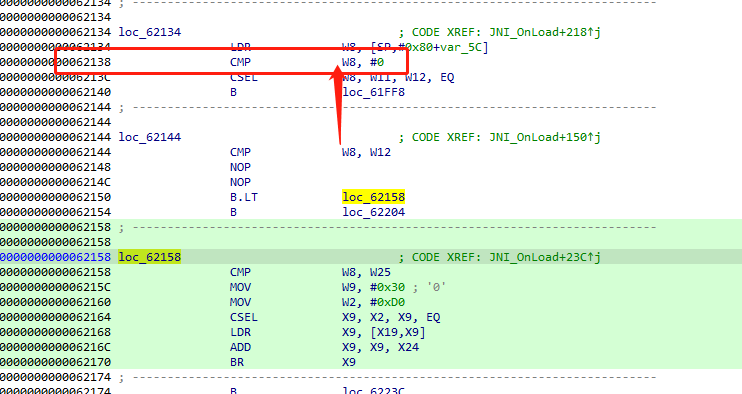Select the [SP,#0x80+var_5C] operand

(429, 47)
